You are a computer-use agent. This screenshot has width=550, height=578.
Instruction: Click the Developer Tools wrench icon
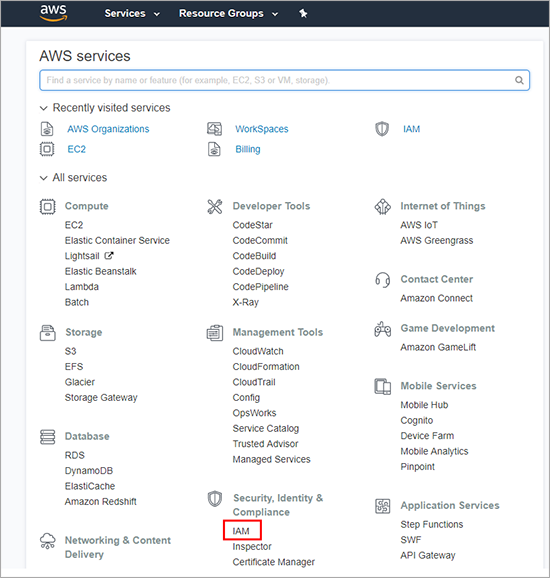215,206
